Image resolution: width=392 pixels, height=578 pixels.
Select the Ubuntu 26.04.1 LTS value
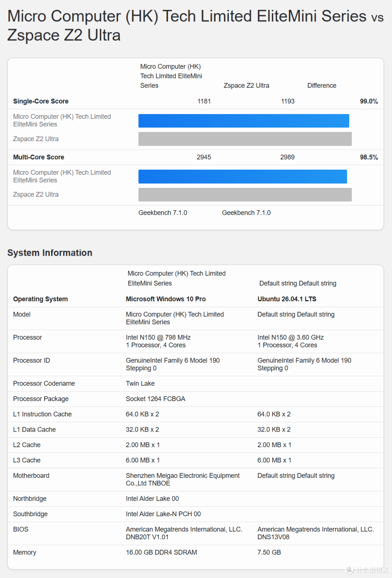287,299
